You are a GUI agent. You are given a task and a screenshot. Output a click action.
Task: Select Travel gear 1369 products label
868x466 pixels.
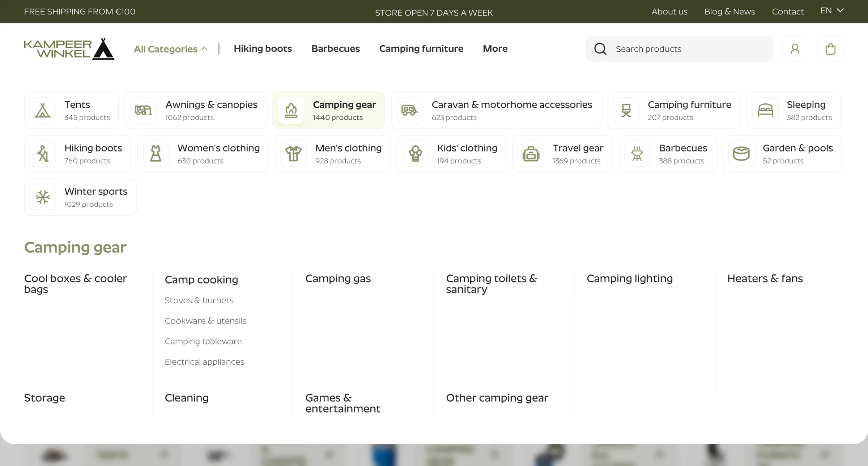[578, 154]
